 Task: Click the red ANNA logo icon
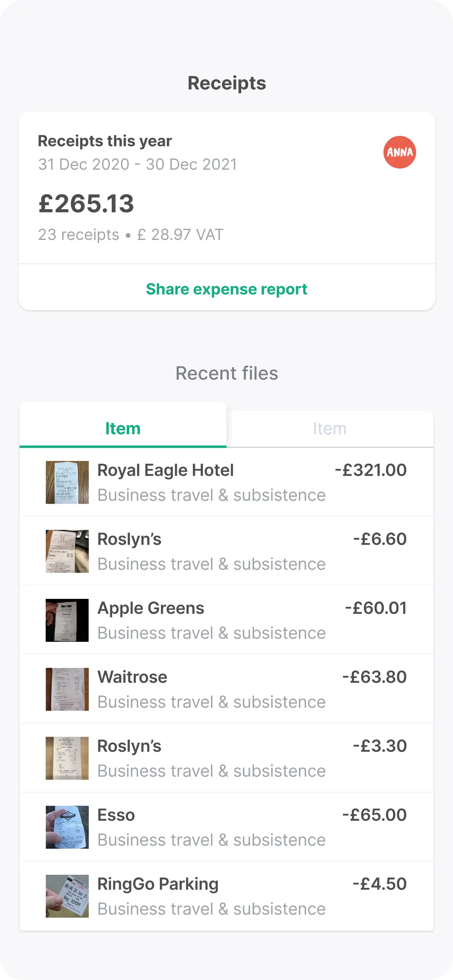[400, 152]
